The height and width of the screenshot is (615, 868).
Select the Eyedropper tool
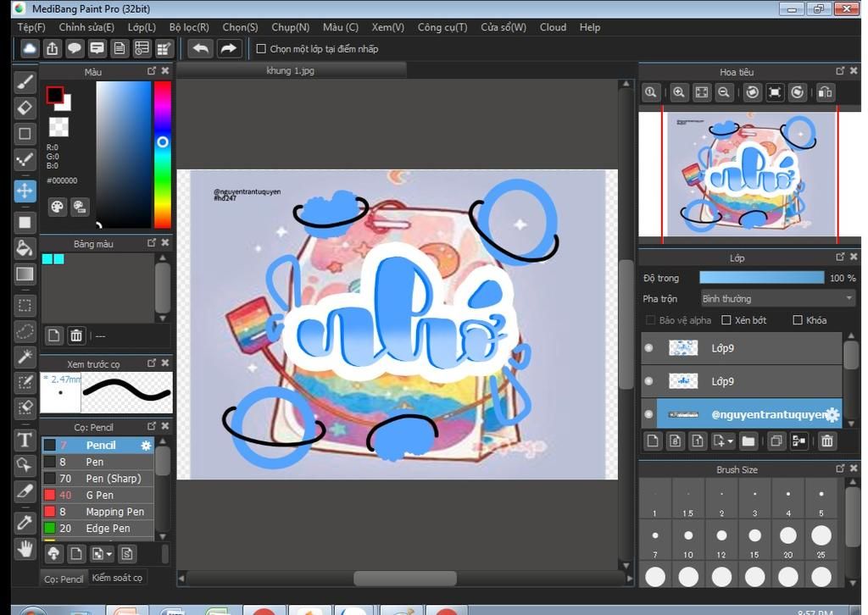(x=25, y=522)
